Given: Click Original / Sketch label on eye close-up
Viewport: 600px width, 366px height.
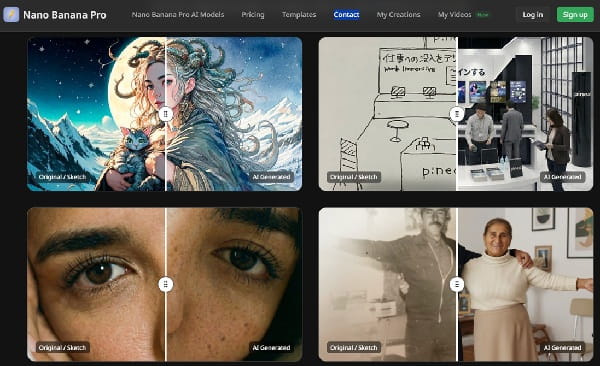Looking at the screenshot, I should 62,348.
